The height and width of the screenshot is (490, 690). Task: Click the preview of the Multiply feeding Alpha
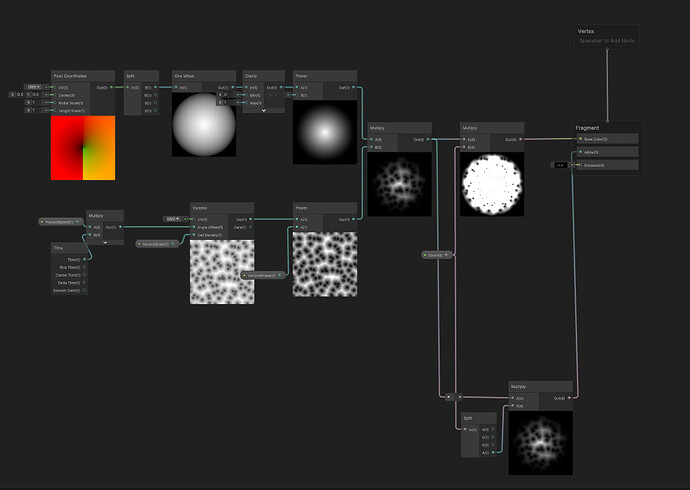[540, 443]
